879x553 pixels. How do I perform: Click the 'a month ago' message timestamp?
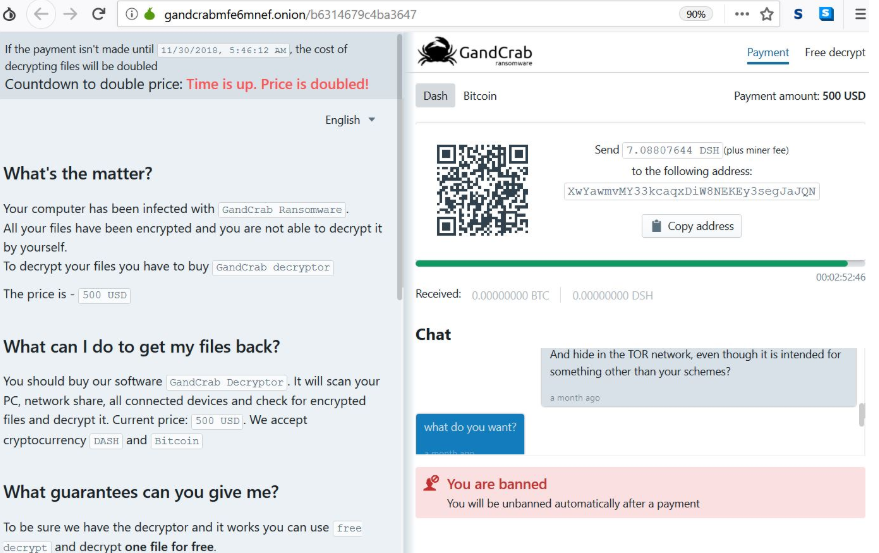[575, 398]
